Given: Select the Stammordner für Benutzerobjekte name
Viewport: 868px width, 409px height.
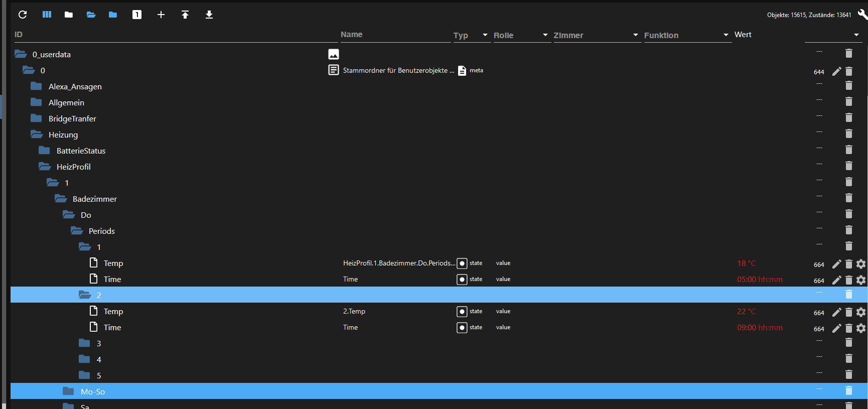Looking at the screenshot, I should 398,71.
